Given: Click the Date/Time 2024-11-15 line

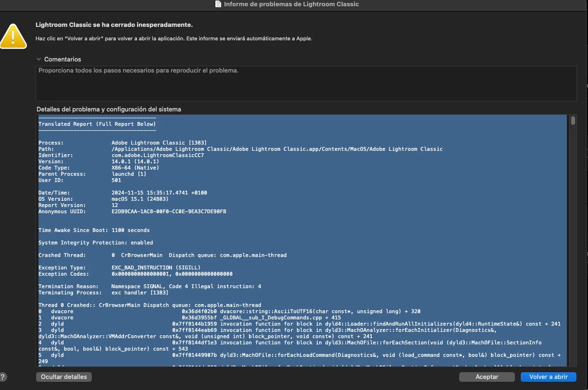Looking at the screenshot, I should point(123,193).
